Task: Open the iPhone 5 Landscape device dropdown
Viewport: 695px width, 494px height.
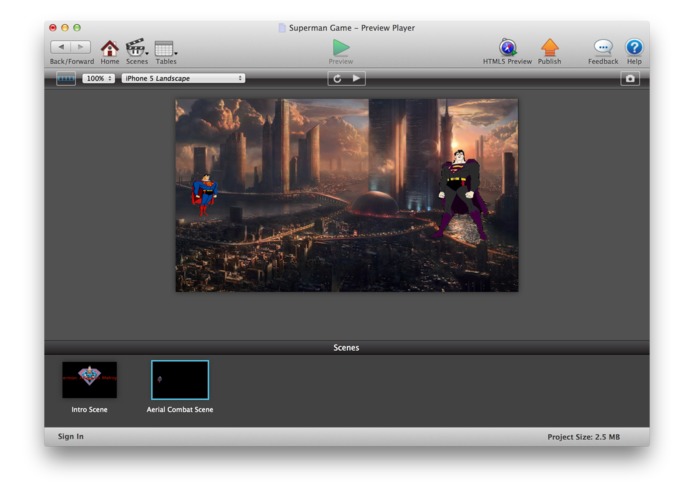Action: point(183,78)
